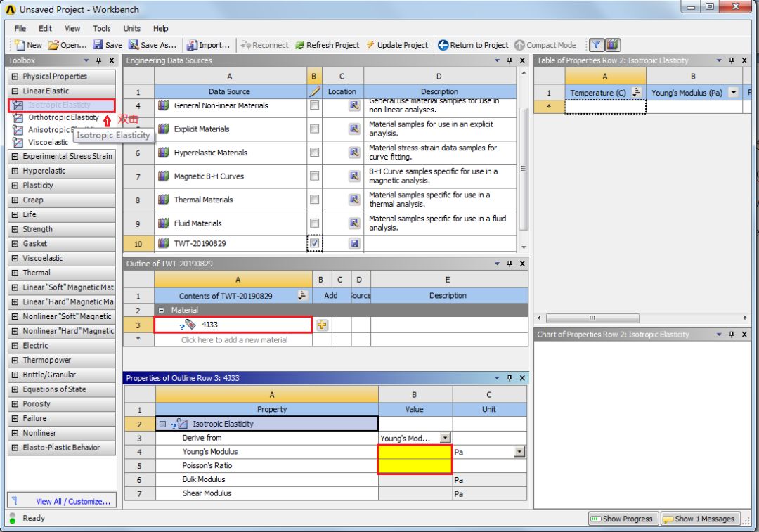Click the yellow Poisson's Ratio value cell
Screen dimensions: 759x532
point(415,466)
